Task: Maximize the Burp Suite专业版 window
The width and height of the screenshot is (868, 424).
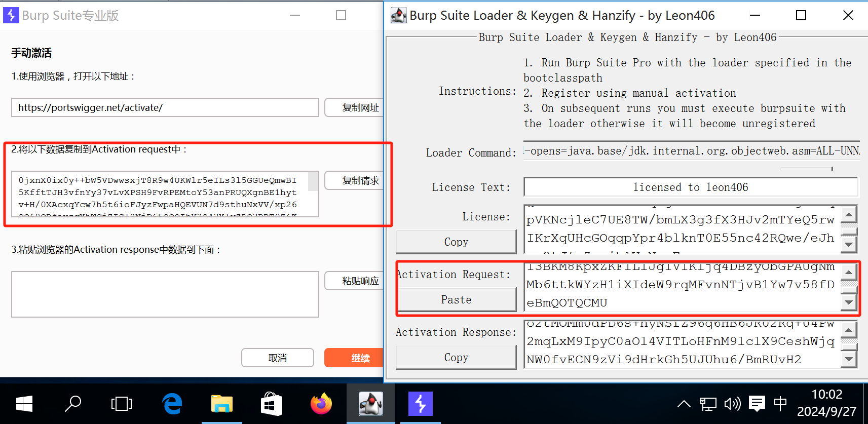Action: click(x=341, y=15)
